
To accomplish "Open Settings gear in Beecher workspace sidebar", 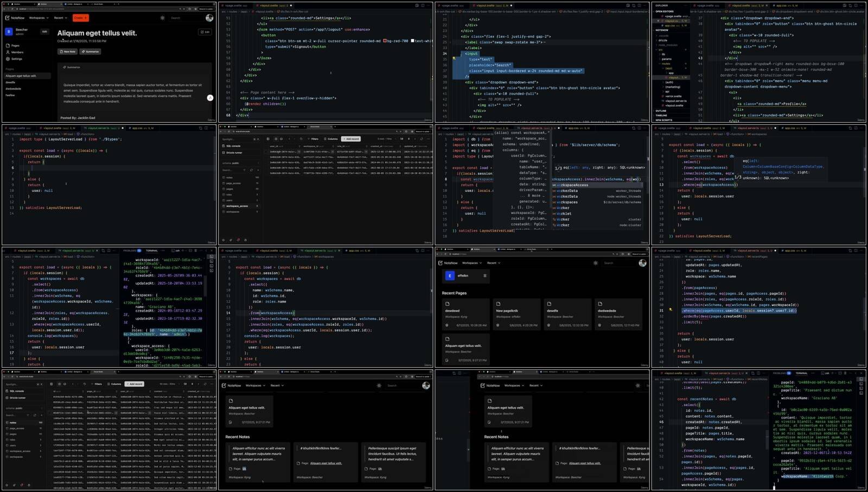I will (8, 59).
